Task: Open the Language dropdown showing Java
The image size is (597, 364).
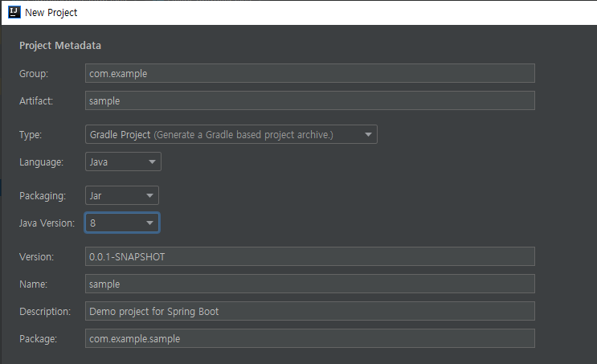Action: [x=123, y=162]
